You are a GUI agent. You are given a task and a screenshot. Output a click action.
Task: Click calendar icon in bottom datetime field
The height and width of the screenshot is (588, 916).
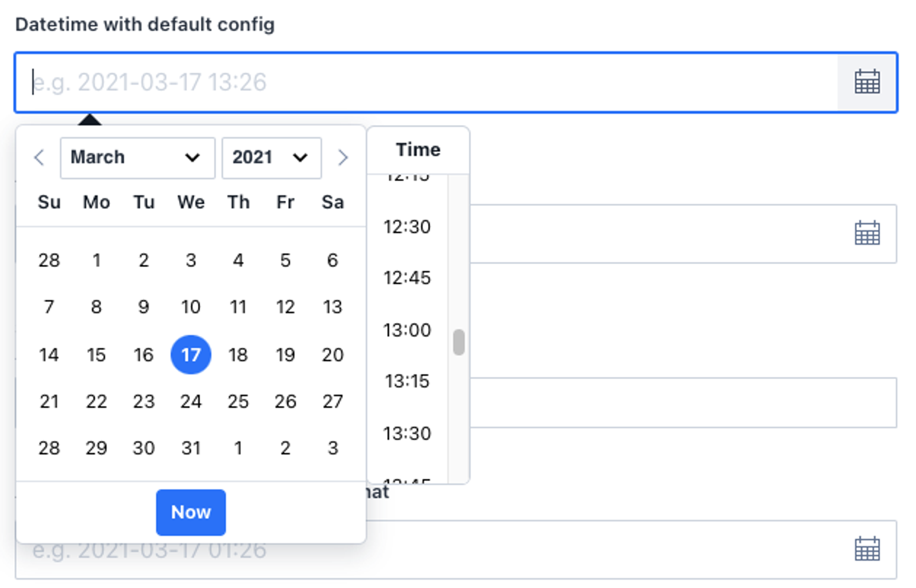(x=866, y=549)
